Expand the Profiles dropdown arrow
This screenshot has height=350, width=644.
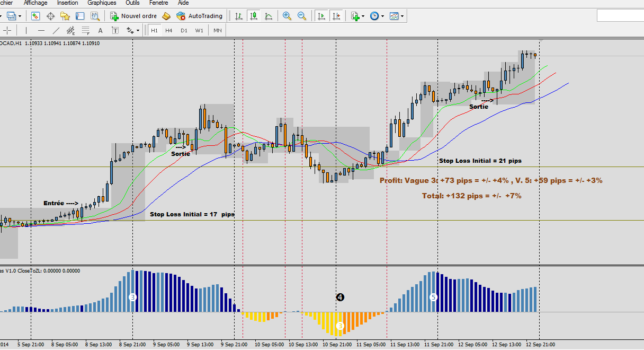click(20, 16)
